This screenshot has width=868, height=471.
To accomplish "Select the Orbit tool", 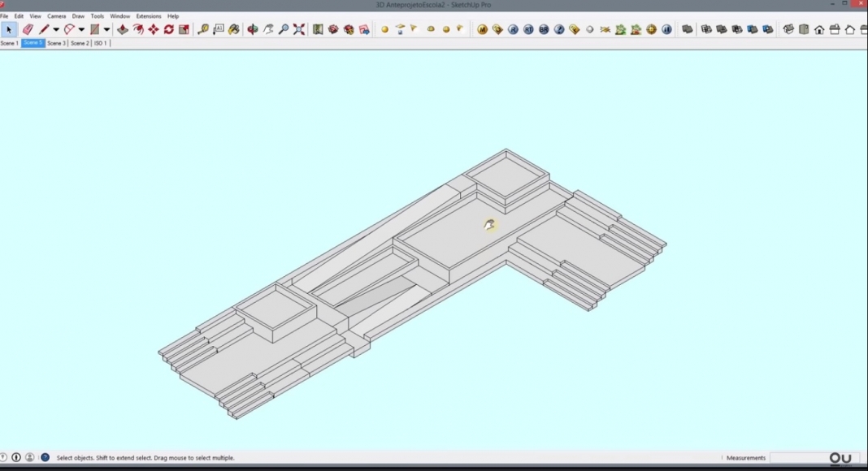I will point(253,29).
